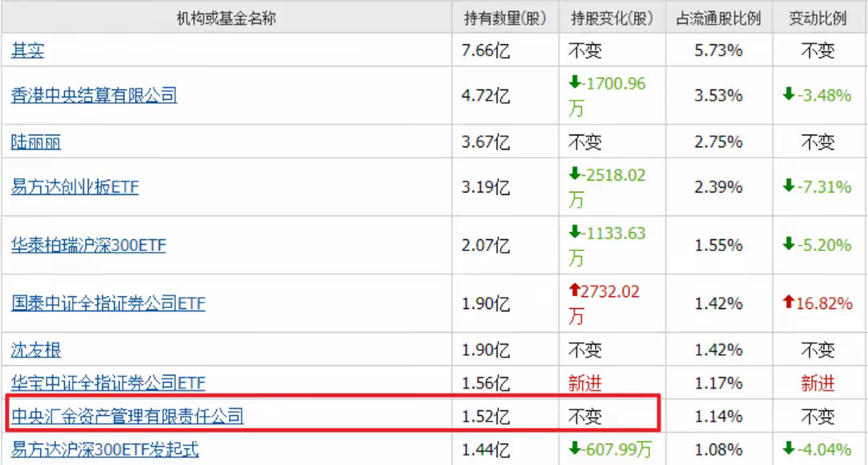The height and width of the screenshot is (465, 868).
Task: Open 易方达沪深300ETF发起式 link
Action: point(104,449)
